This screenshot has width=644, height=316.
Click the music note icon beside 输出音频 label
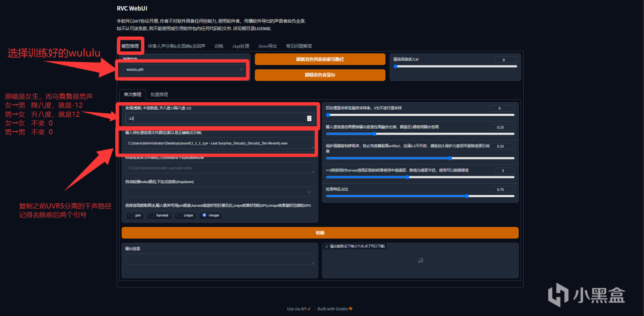tap(327, 246)
